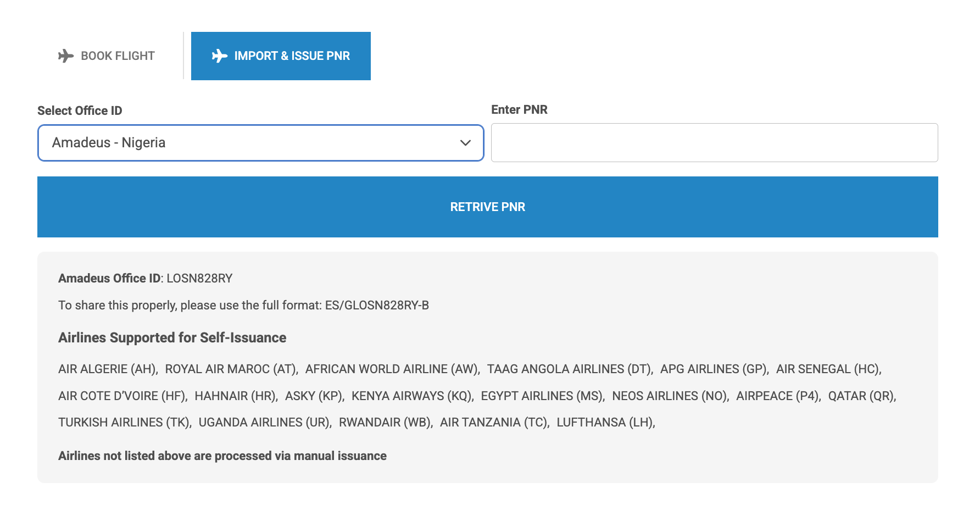Open the Amadeus - Nigeria office dropdown
This screenshot has height=532, width=980.
click(260, 143)
